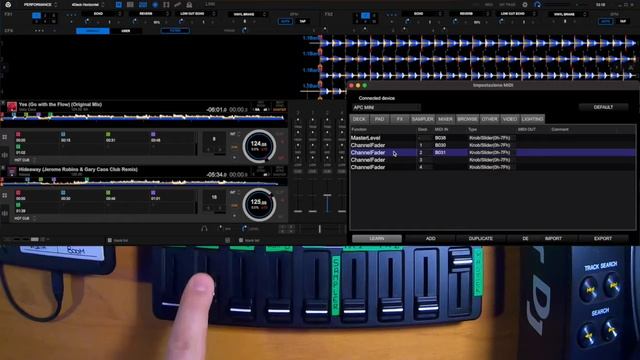Toggle FX1 deck 1 assign button
The height and width of the screenshot is (360, 640).
[x=36, y=16]
